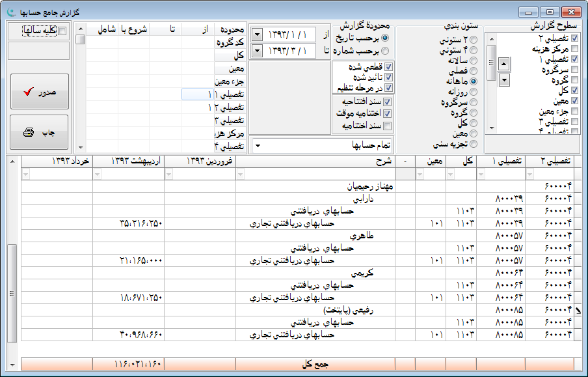Click the current-row marker arrow beside رفیعی row
This screenshot has height=377, width=588.
click(x=578, y=311)
